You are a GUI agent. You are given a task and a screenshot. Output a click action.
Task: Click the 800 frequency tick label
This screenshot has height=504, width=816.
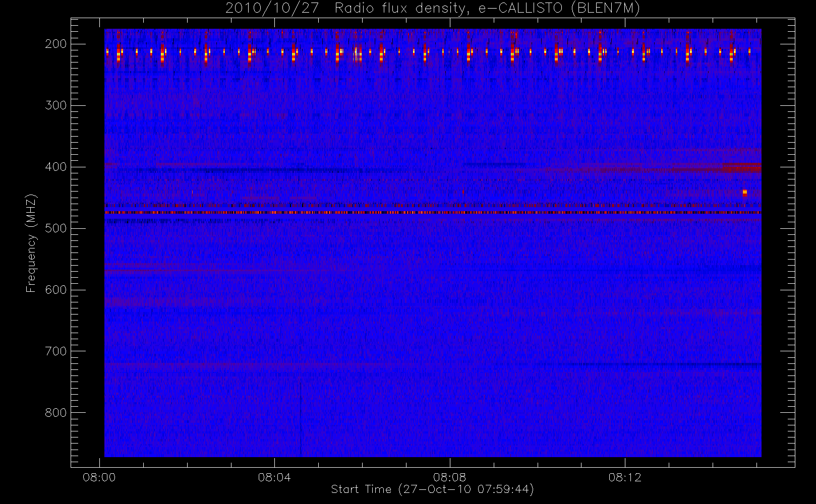(56, 413)
